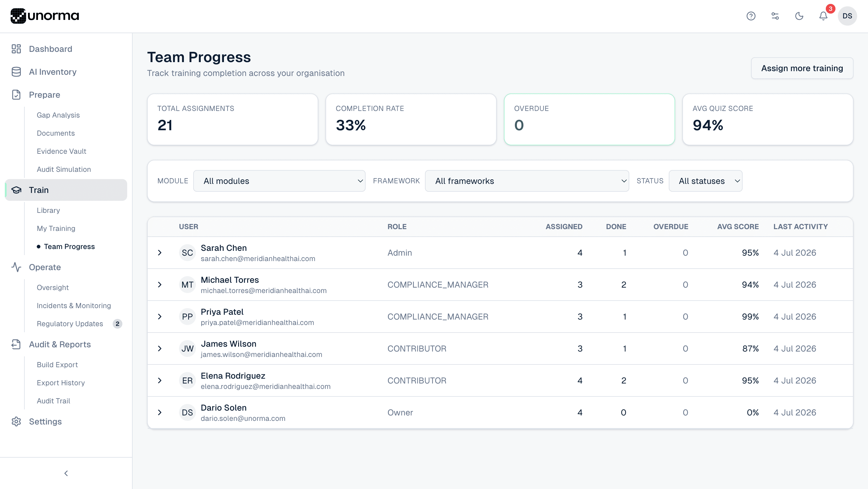The image size is (868, 489).
Task: Expand Dario Solen's row
Action: 160,412
